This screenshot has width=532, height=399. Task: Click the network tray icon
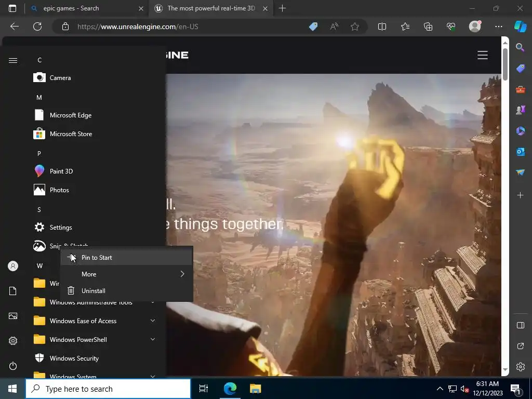tap(453, 389)
